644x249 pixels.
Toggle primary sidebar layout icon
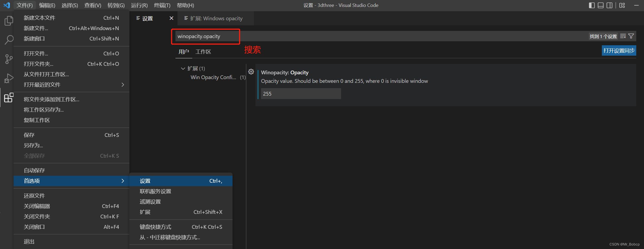point(592,5)
